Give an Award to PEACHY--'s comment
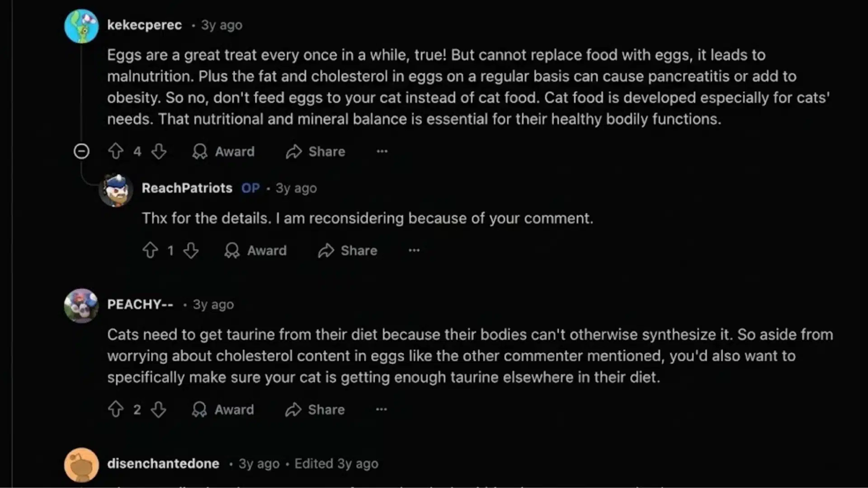The height and width of the screenshot is (488, 868). pyautogui.click(x=222, y=409)
